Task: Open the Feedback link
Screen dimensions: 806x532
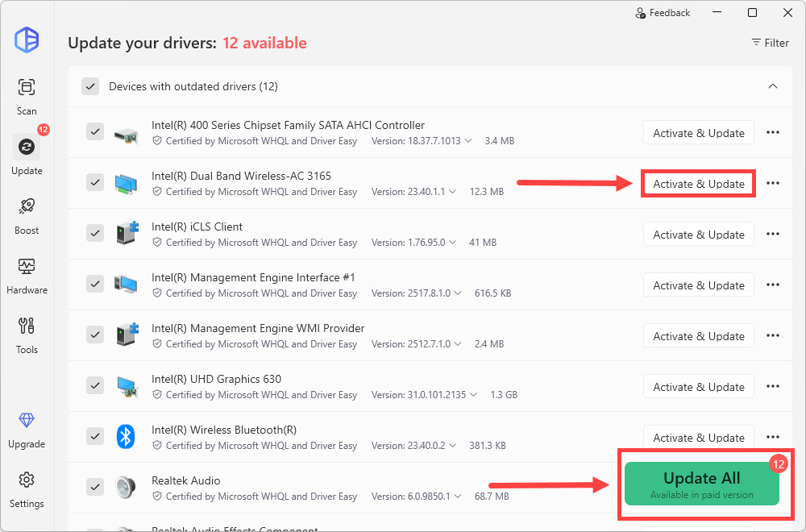Action: click(663, 13)
